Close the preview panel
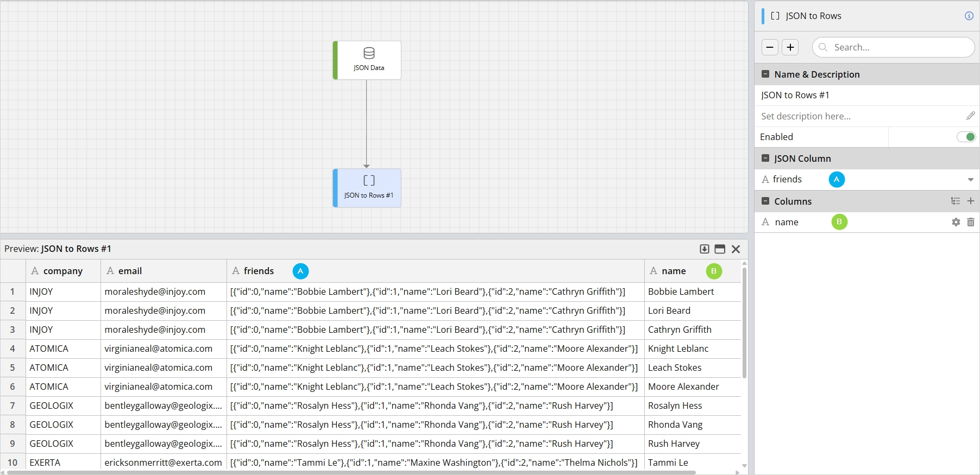 tap(736, 249)
